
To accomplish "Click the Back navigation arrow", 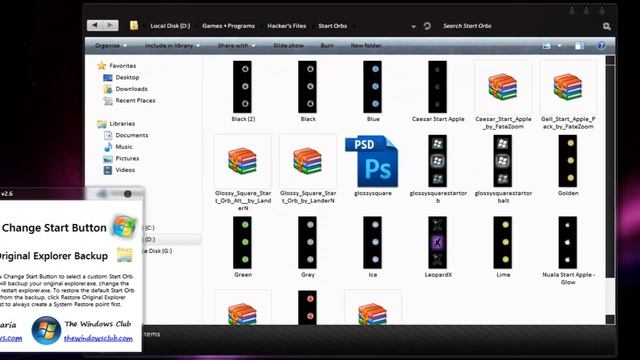I will [x=95, y=25].
